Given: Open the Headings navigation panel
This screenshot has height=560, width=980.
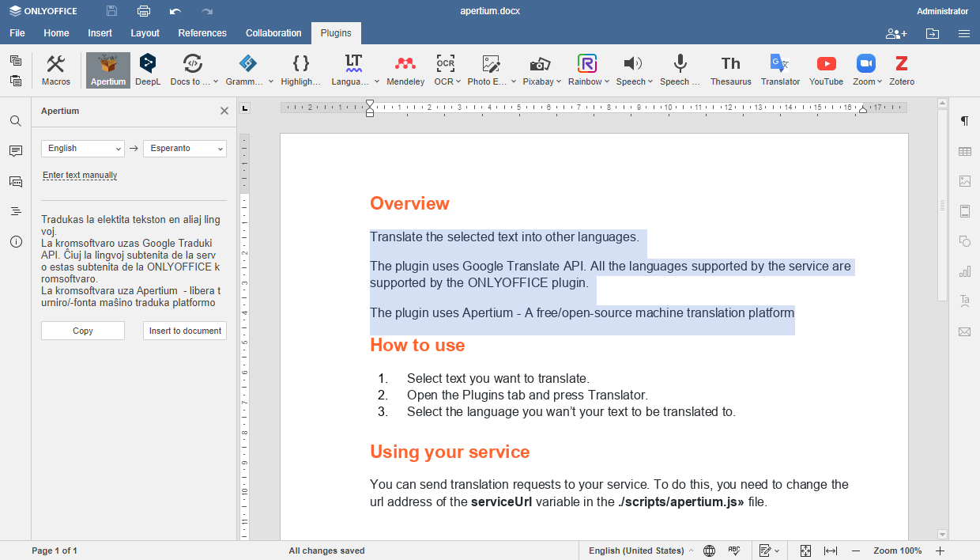Looking at the screenshot, I should coord(15,211).
